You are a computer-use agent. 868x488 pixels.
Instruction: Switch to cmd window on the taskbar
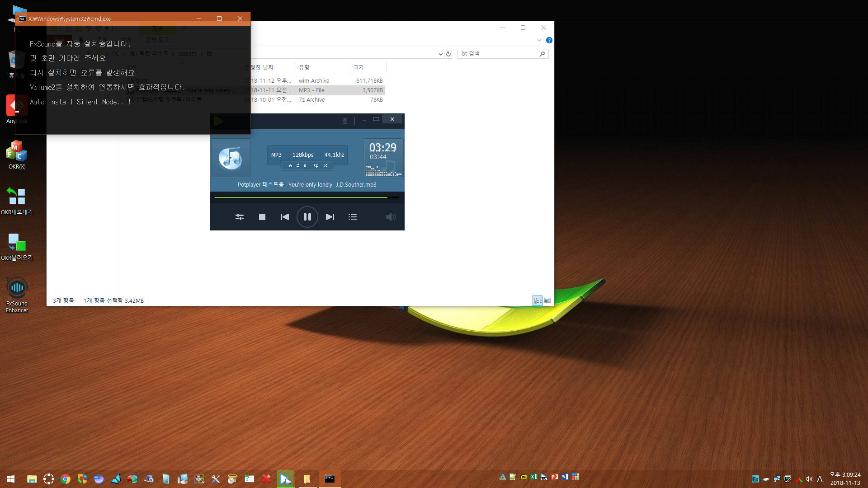pyautogui.click(x=330, y=479)
